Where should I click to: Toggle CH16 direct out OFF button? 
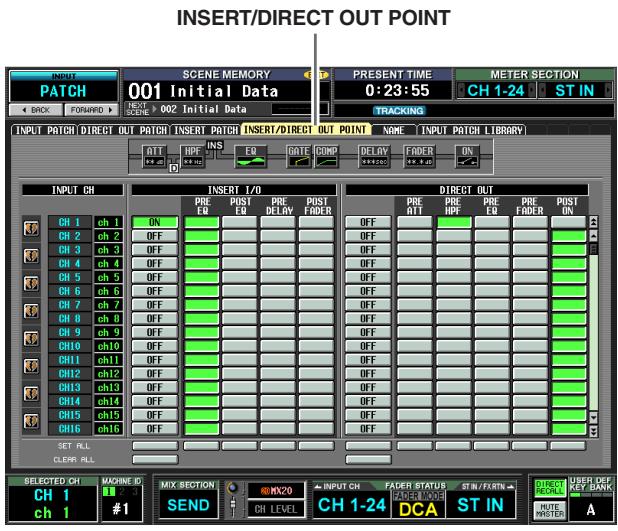tap(368, 429)
